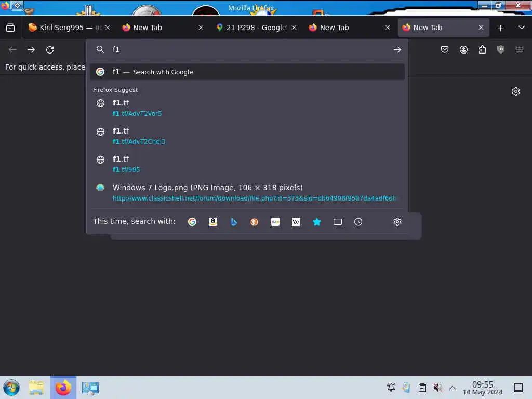Open search settings gear in dropdown
This screenshot has height=399, width=532.
(x=397, y=222)
